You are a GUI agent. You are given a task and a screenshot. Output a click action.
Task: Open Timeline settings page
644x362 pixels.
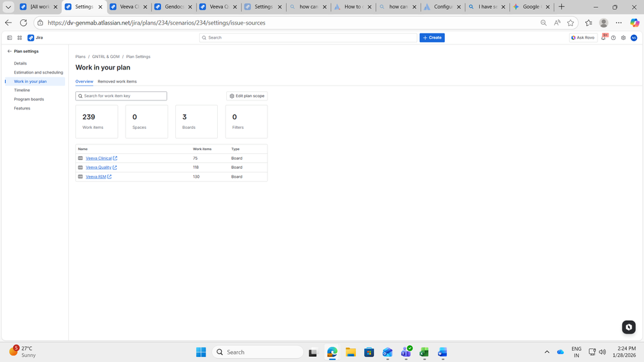22,90
